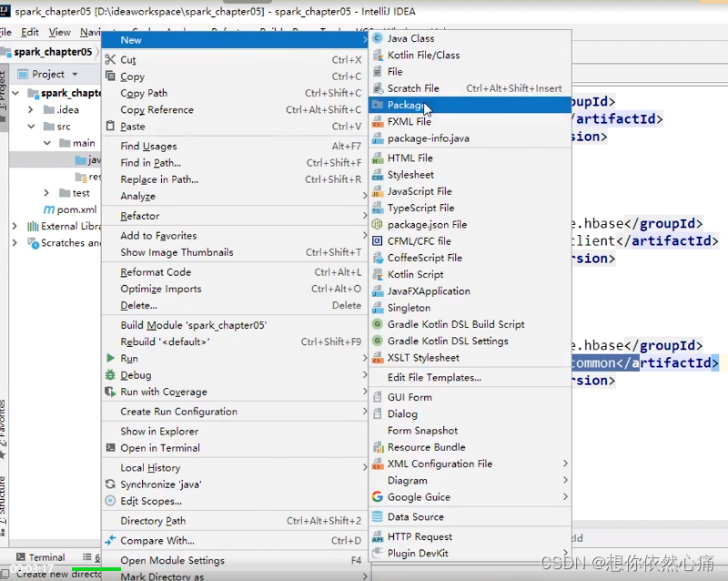The height and width of the screenshot is (581, 728).
Task: Expand the External Libraries node
Action: click(15, 227)
